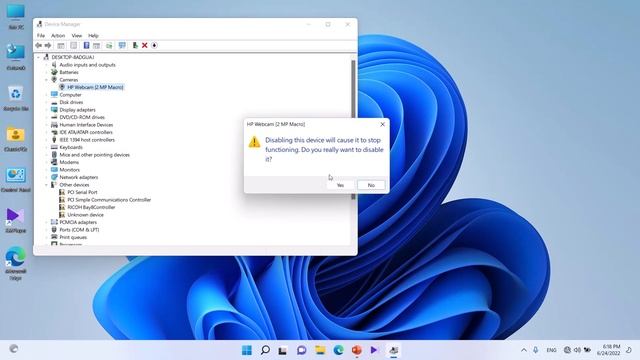Select the Computer category
Viewport: 640px width, 360px height.
click(70, 95)
